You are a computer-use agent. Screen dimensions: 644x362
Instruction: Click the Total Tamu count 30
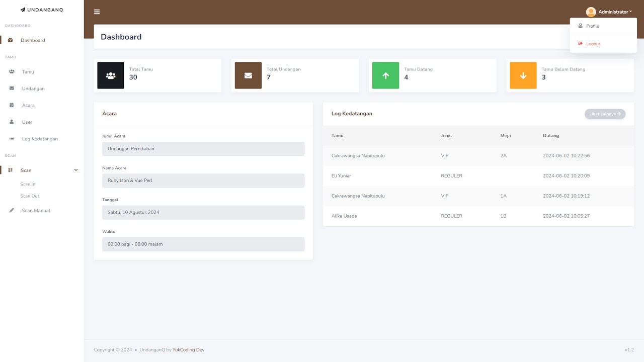(x=133, y=77)
